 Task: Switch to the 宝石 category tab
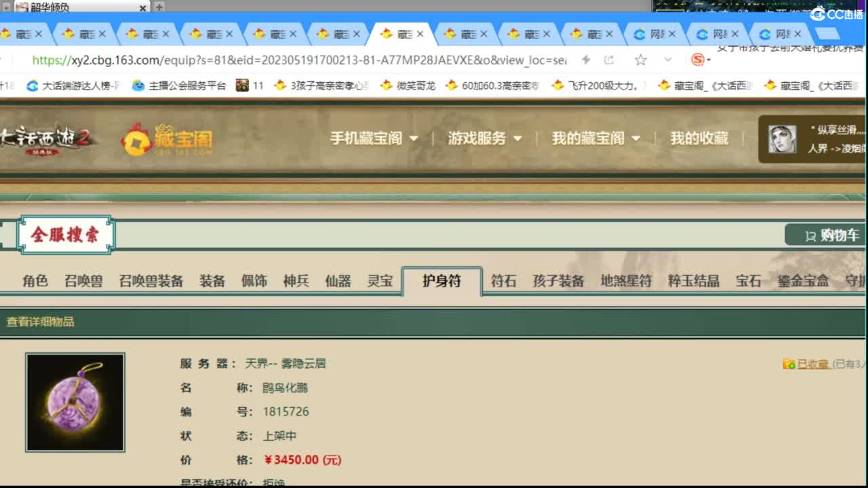click(x=749, y=281)
